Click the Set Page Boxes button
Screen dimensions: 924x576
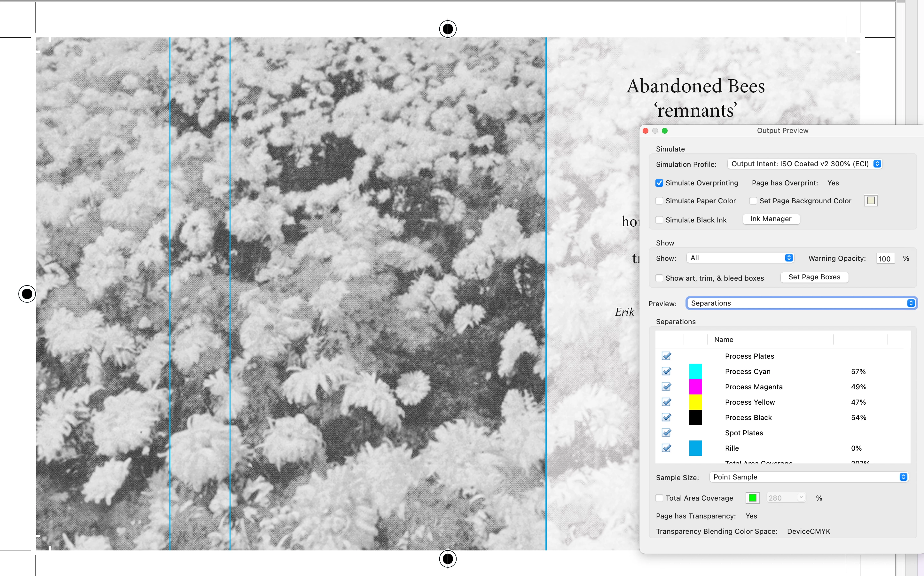[814, 277]
